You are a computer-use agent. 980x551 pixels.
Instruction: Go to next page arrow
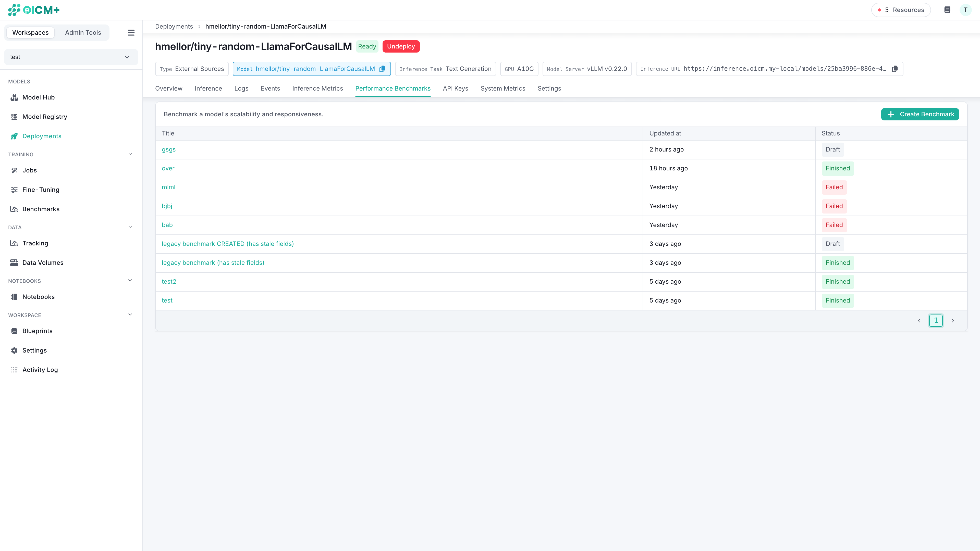(953, 321)
